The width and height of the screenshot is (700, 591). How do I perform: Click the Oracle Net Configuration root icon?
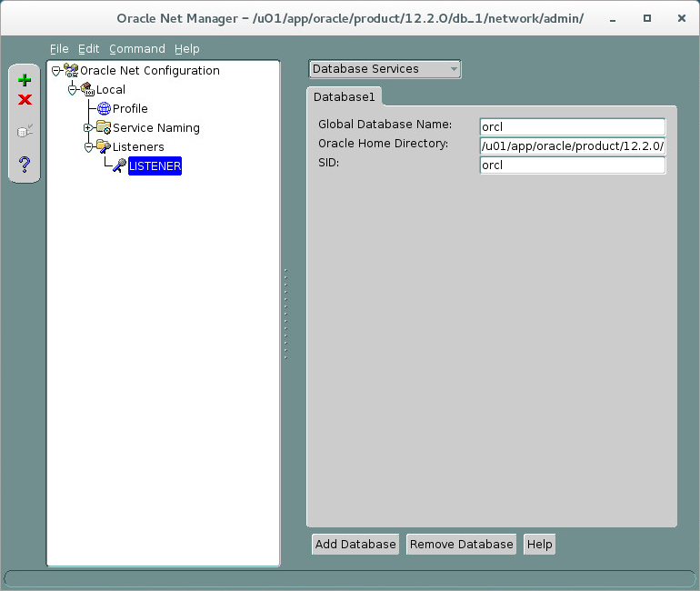point(71,70)
